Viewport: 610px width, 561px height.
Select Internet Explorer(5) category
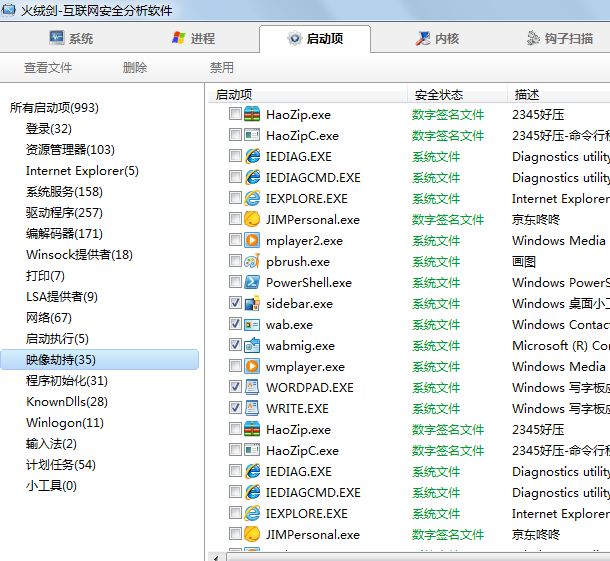[x=82, y=170]
